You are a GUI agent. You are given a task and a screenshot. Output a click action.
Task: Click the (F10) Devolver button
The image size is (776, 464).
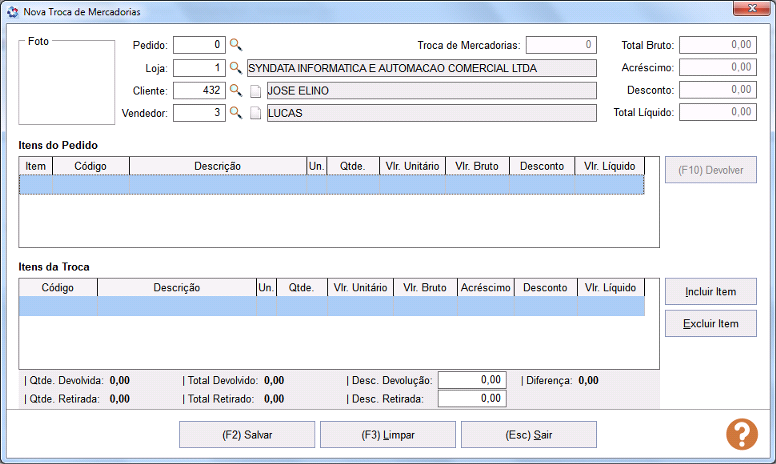tap(711, 170)
